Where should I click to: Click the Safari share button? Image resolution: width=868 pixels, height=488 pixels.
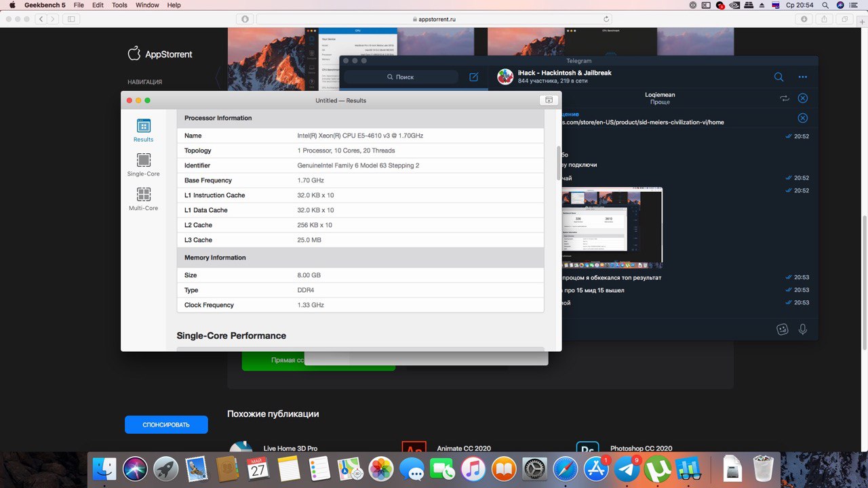pos(824,19)
